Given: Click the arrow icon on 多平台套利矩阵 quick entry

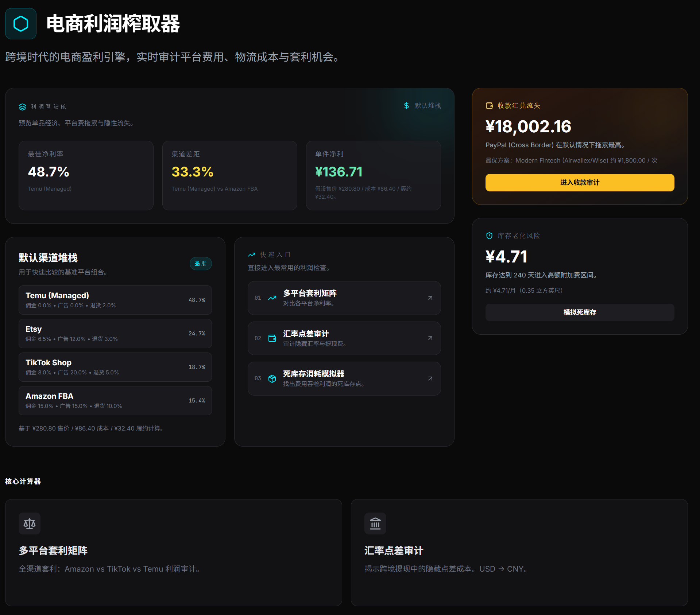Looking at the screenshot, I should (430, 298).
